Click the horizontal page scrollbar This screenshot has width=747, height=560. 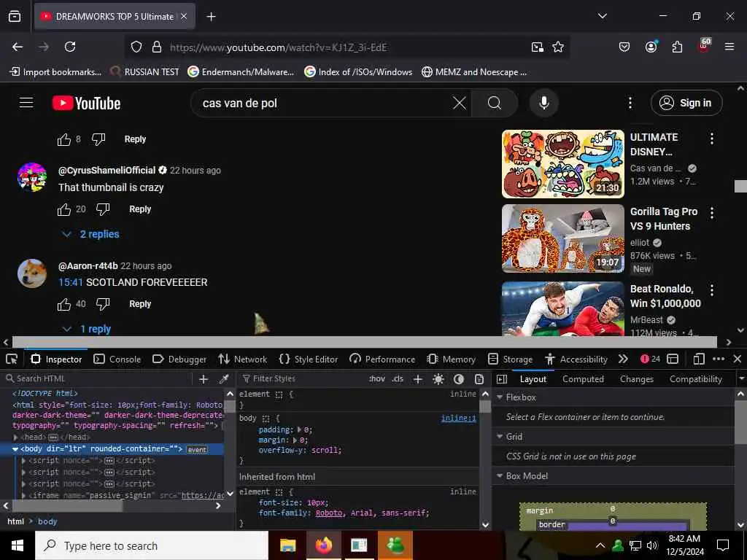pyautogui.click(x=365, y=342)
